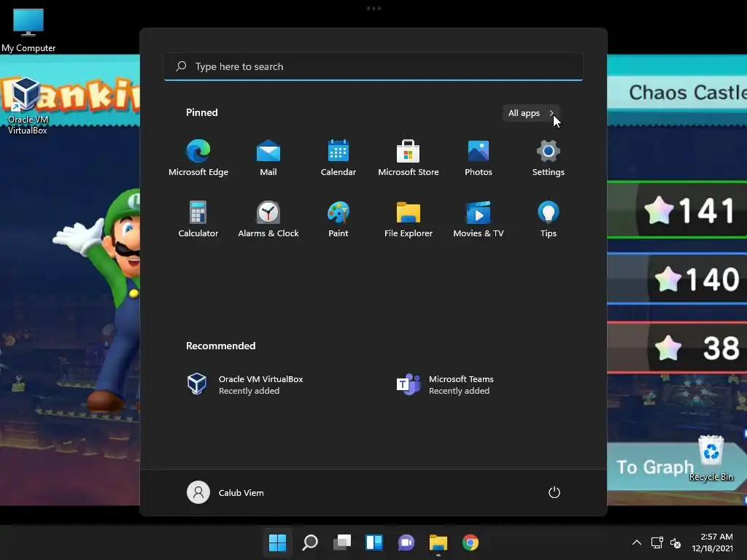Viewport: 747px width, 560px height.
Task: Launch the Mail app
Action: click(x=268, y=158)
